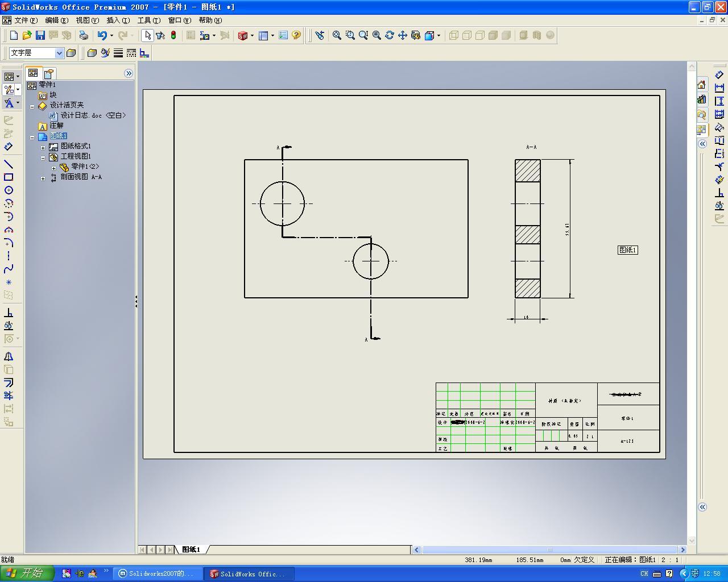Click the Zoom to Selection icon
Image resolution: width=728 pixels, height=582 pixels.
pos(376,35)
